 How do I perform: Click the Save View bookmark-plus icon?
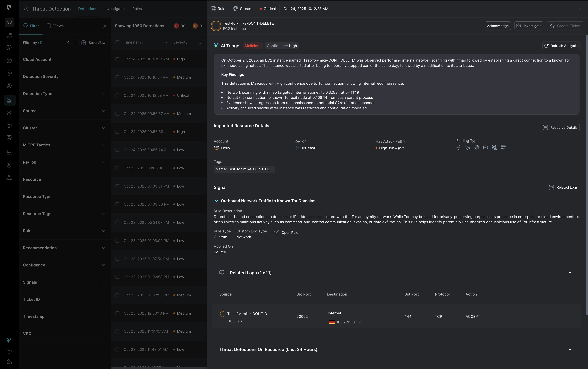(84, 43)
